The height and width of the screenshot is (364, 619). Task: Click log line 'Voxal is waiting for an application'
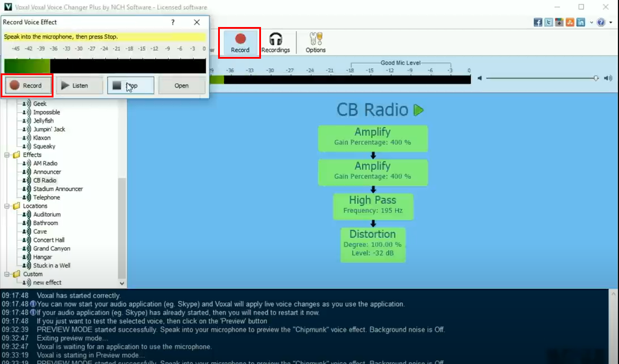tap(125, 346)
